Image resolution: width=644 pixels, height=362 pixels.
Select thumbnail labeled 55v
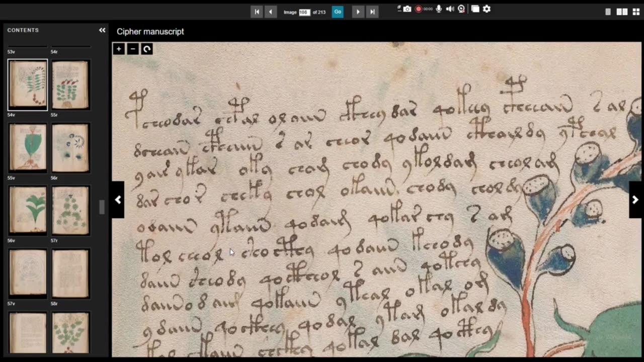click(28, 148)
